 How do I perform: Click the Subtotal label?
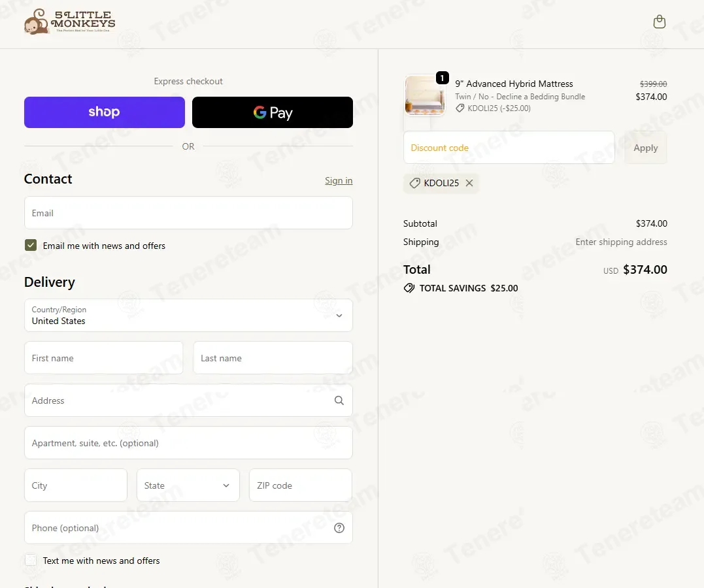(420, 223)
